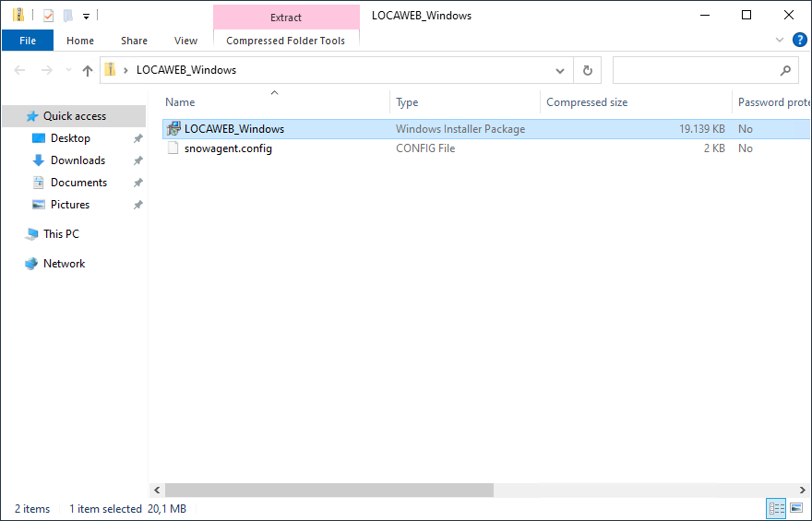
Task: Click the 'Windows Installer Package' type cell
Action: tap(460, 129)
